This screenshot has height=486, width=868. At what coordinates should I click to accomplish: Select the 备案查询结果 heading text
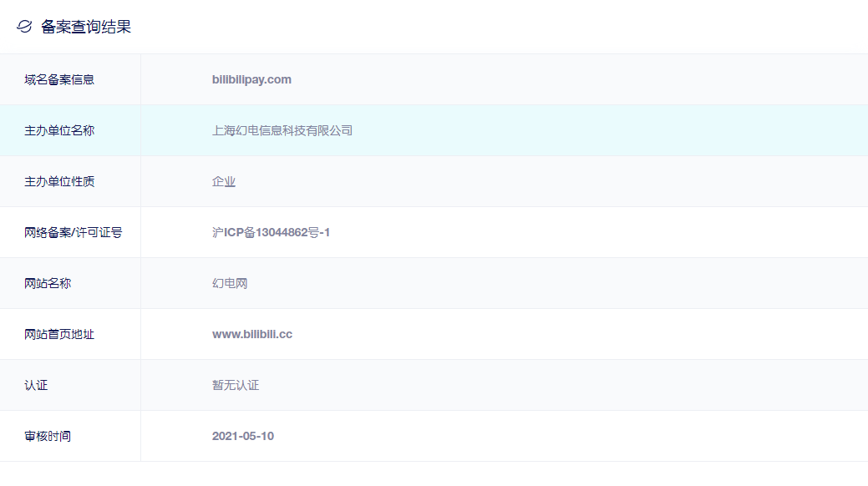point(86,27)
